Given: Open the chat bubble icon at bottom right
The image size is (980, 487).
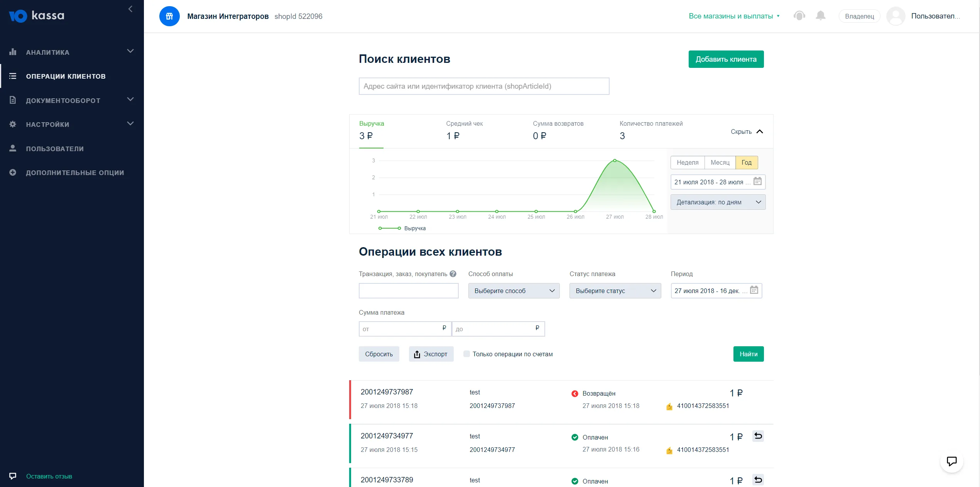Looking at the screenshot, I should tap(951, 461).
